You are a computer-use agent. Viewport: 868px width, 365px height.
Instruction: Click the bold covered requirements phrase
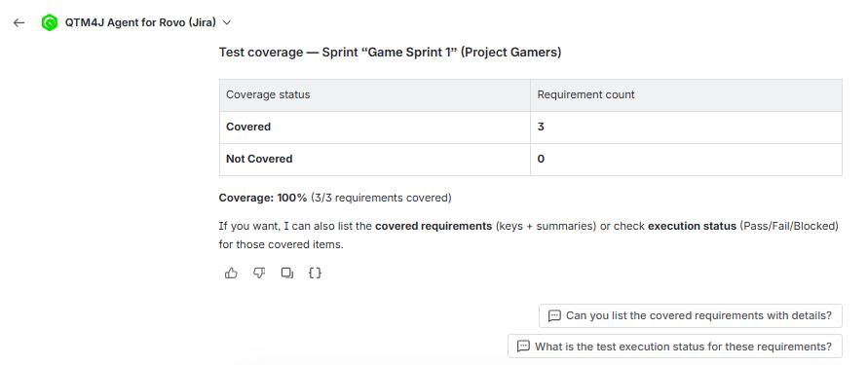(434, 226)
